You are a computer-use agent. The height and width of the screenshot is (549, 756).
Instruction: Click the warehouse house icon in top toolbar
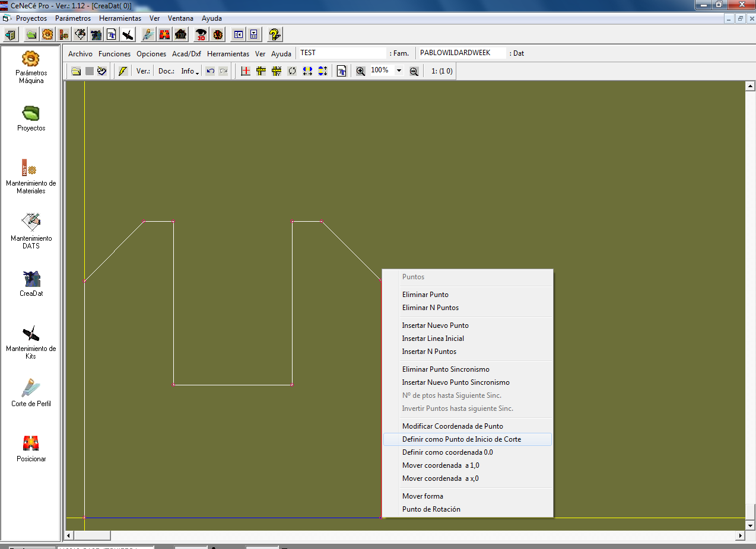(x=180, y=34)
